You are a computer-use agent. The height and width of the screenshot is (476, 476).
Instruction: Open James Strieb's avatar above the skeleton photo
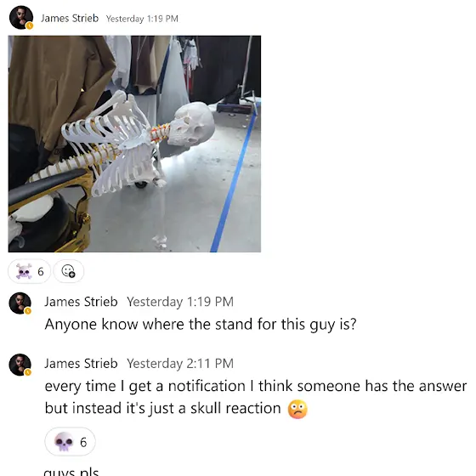pyautogui.click(x=21, y=18)
